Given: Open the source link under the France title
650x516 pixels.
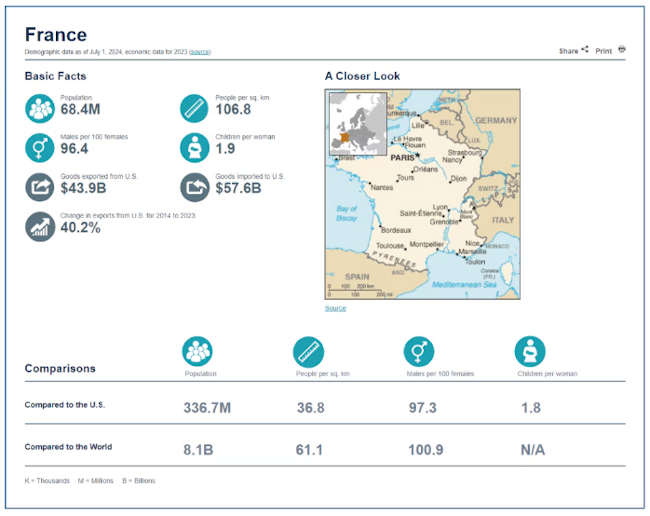Looking at the screenshot, I should coord(200,52).
